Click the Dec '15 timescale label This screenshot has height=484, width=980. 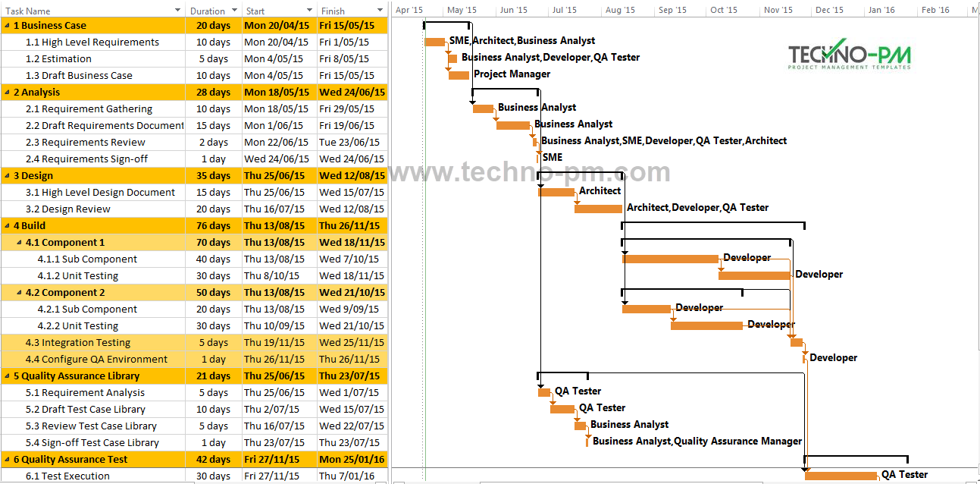pyautogui.click(x=829, y=11)
